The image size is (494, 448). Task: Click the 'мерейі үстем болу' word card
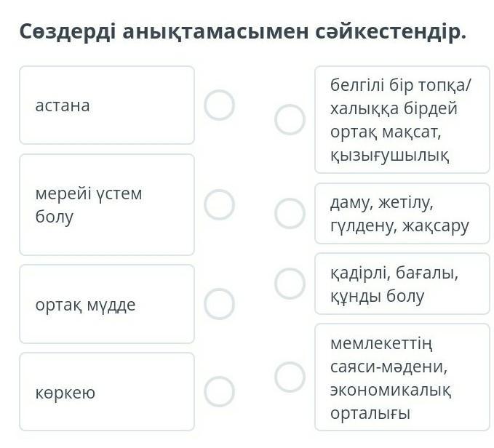(x=107, y=204)
